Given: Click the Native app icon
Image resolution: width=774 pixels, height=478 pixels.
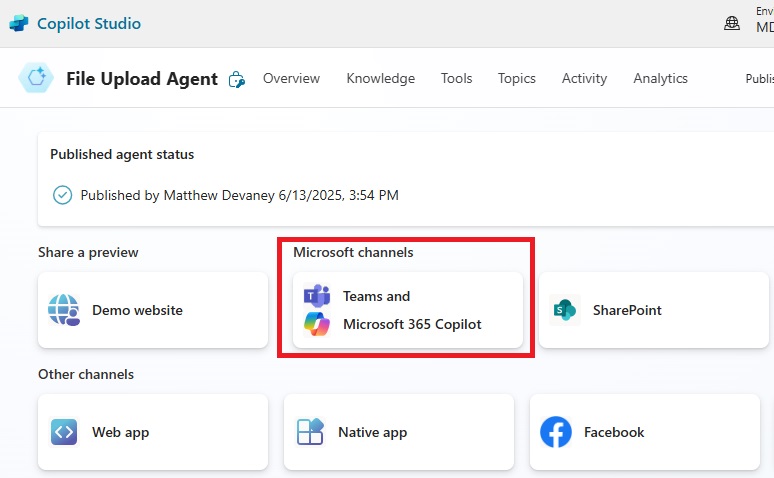Looking at the screenshot, I should 310,432.
